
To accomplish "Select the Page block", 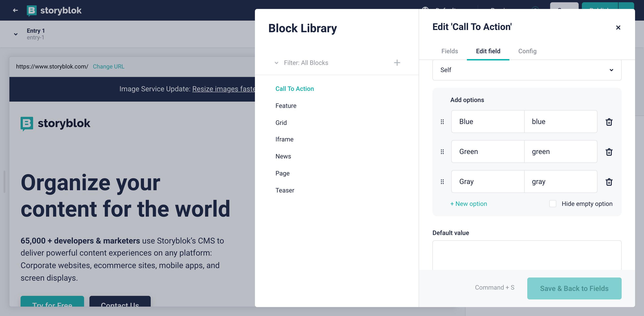I will point(282,173).
